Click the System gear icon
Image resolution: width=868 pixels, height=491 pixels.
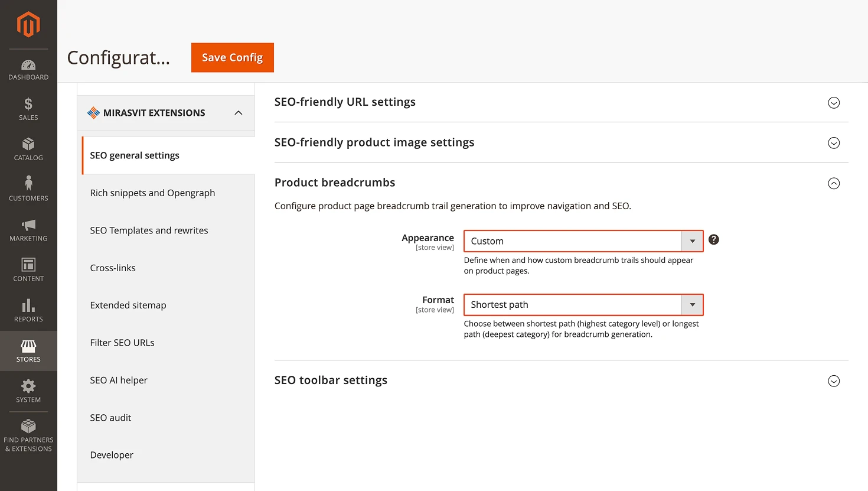28,390
